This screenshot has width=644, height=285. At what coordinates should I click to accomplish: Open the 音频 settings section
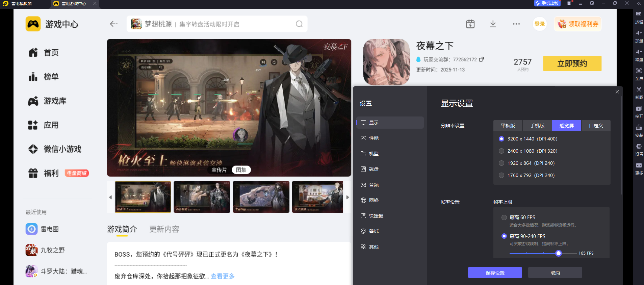(390, 185)
